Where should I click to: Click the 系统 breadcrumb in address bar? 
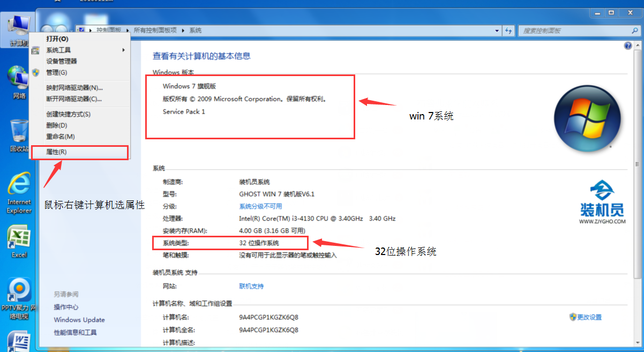[196, 31]
